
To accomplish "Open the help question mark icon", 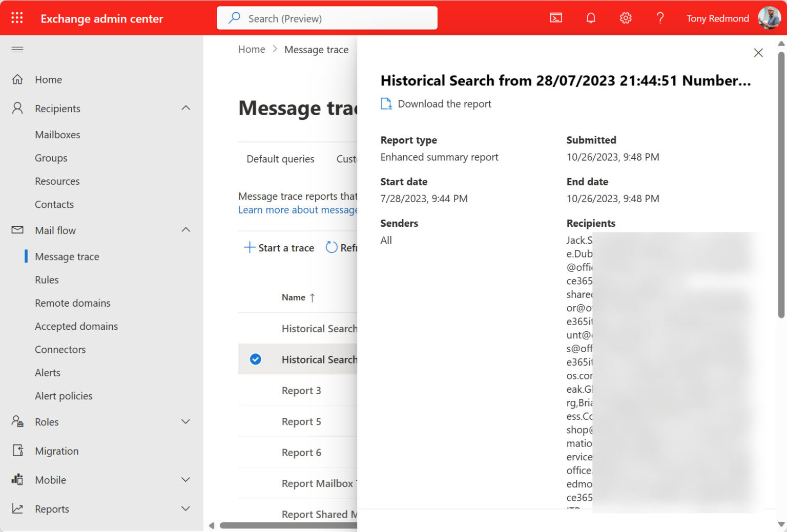I will coord(660,18).
